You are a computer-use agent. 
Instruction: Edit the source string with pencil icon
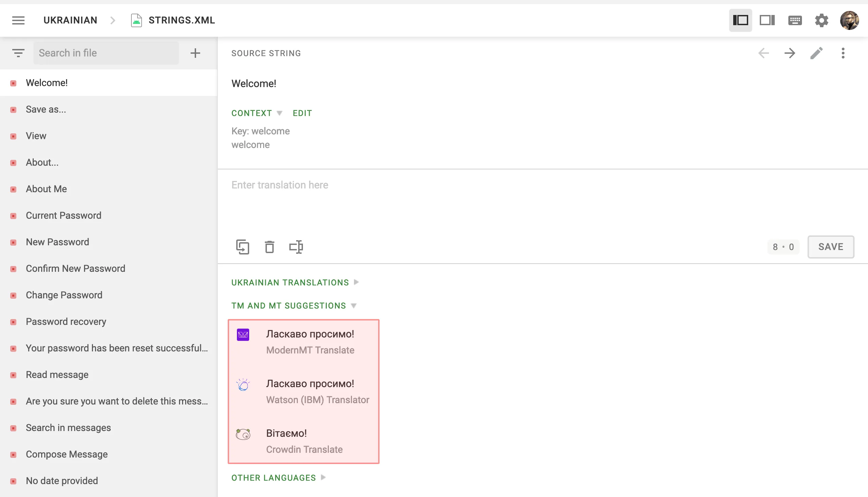click(817, 53)
